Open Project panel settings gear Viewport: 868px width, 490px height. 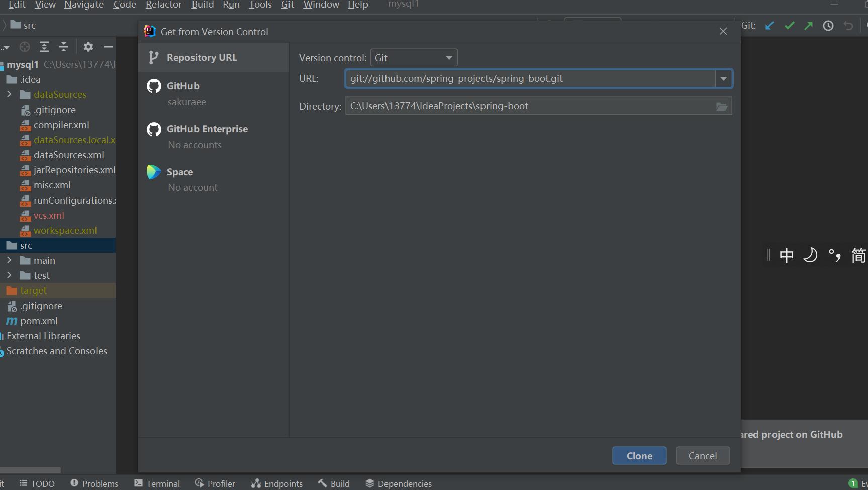pyautogui.click(x=88, y=47)
